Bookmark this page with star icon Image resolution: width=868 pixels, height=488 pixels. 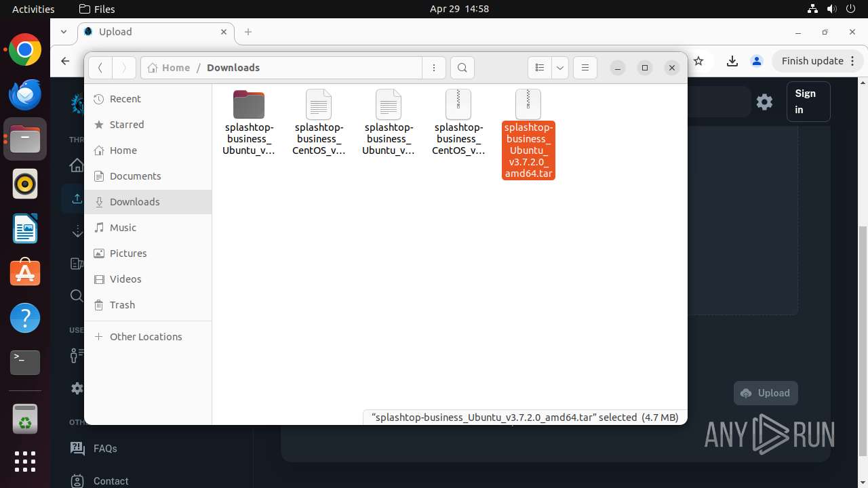698,61
